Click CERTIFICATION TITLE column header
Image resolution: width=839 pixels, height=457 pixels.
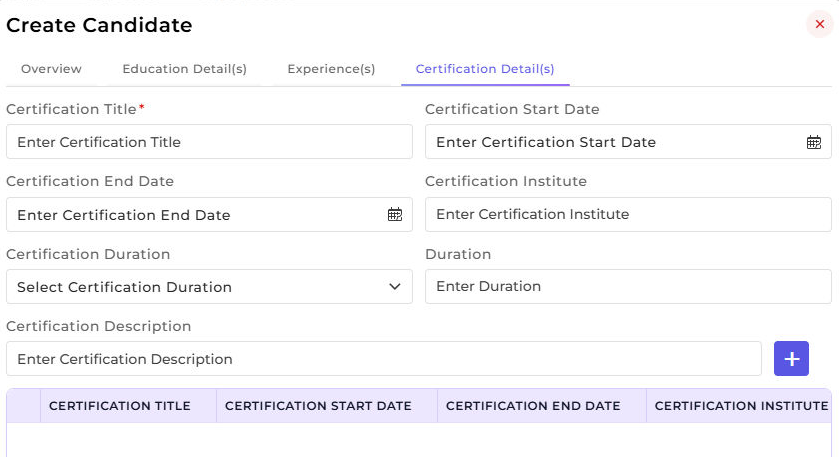tap(128, 406)
